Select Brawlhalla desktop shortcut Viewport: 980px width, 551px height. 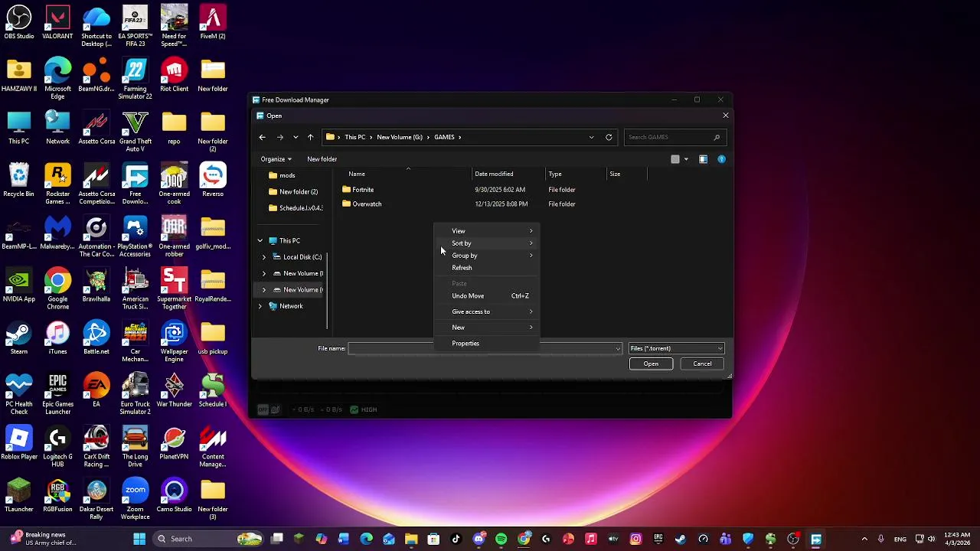click(96, 286)
